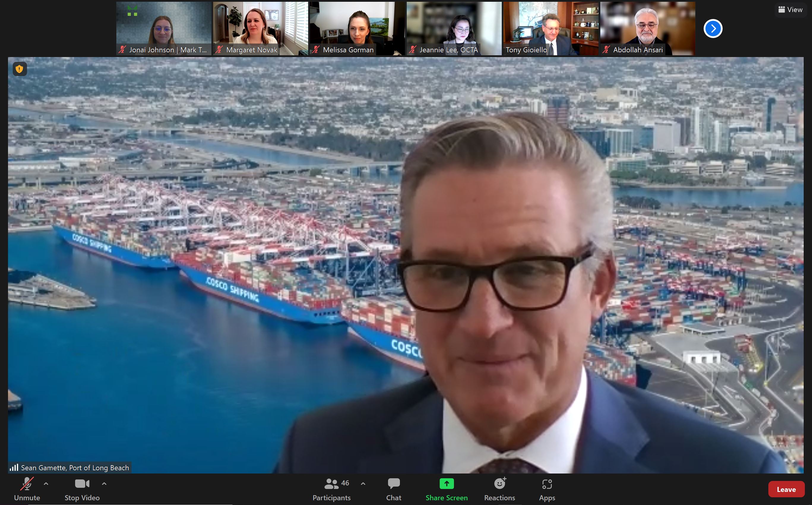Leave the meeting

pyautogui.click(x=786, y=489)
